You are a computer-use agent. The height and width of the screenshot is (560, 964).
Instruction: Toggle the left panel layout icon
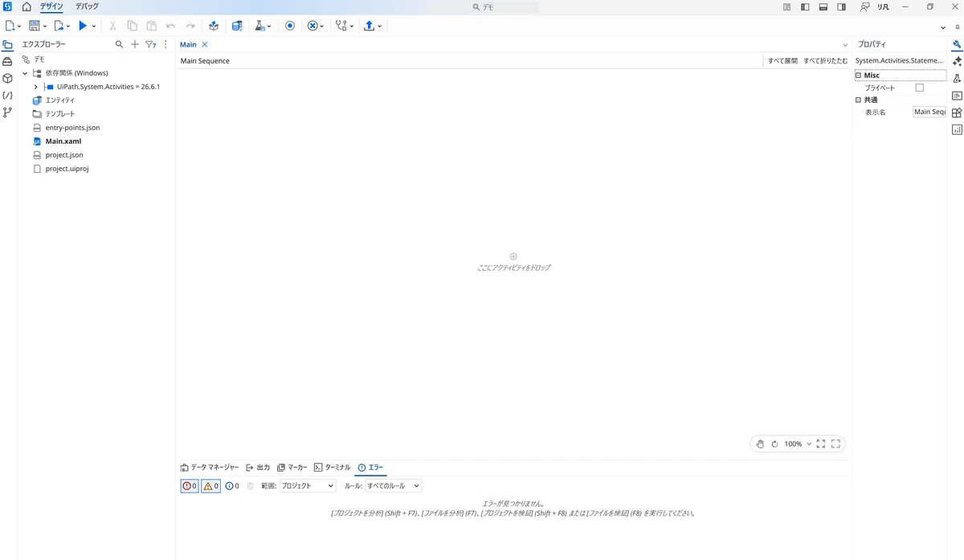coord(805,6)
